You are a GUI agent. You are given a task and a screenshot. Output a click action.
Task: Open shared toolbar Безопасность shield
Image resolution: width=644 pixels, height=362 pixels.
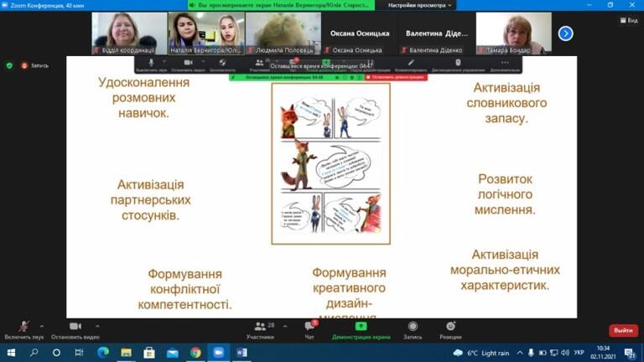tap(222, 63)
